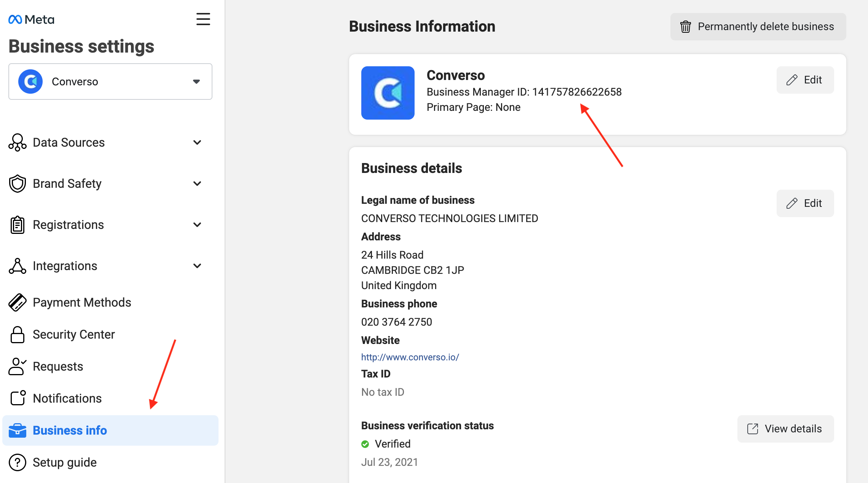Click the CAMBRIDGE CB2 1JP line

[x=413, y=270]
